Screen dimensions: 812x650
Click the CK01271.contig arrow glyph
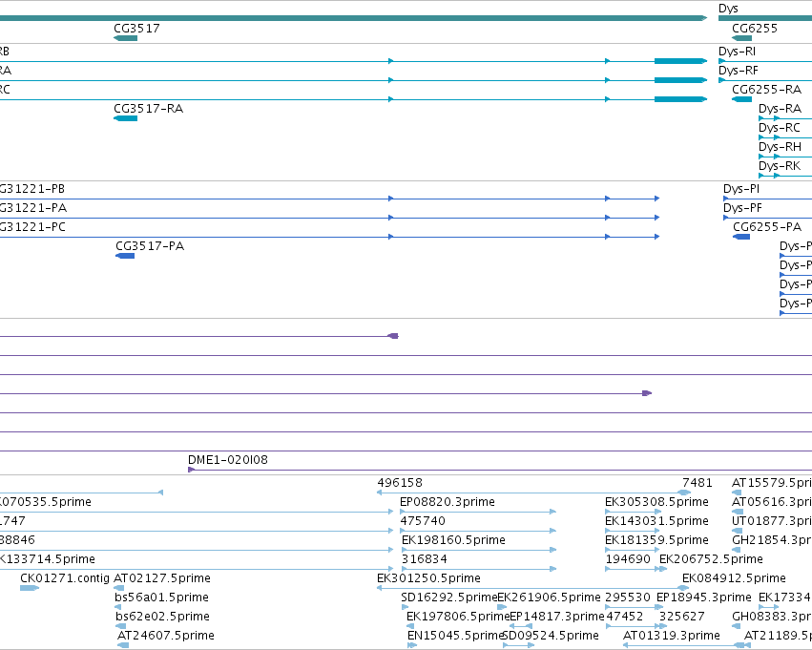[30, 588]
